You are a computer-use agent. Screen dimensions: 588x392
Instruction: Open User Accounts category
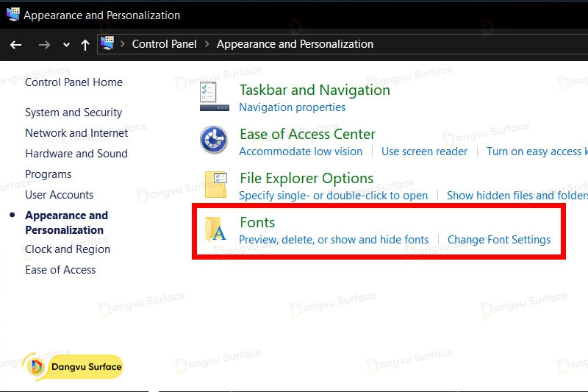click(60, 195)
